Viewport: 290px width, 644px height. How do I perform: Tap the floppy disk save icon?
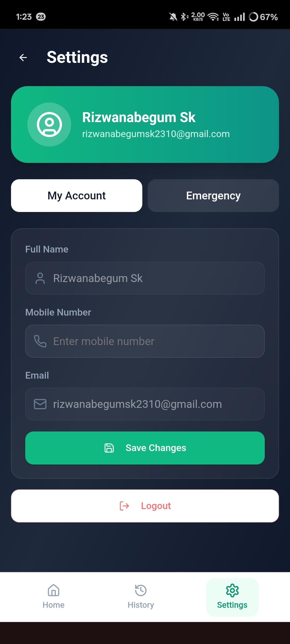(109, 448)
